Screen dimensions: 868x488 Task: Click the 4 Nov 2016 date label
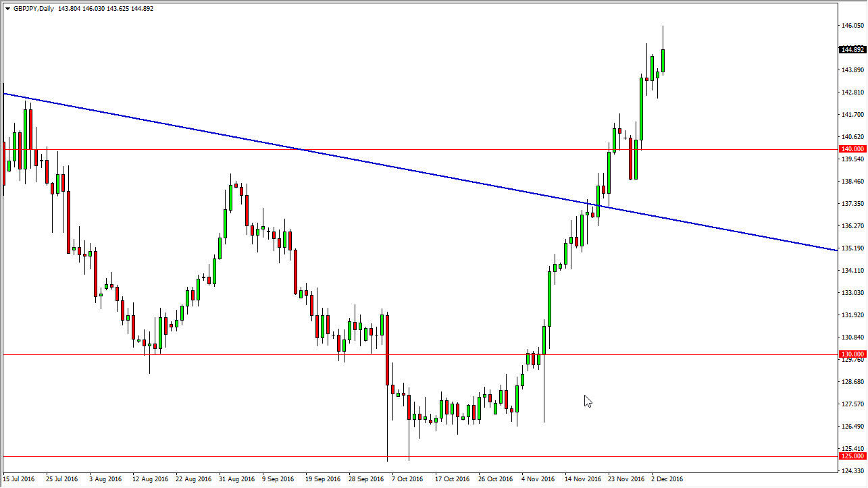click(x=538, y=479)
